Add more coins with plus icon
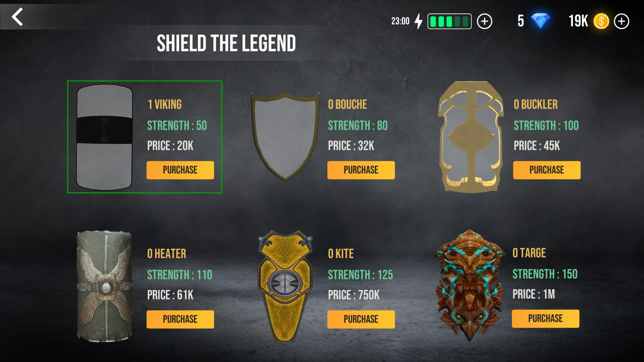 (x=622, y=21)
